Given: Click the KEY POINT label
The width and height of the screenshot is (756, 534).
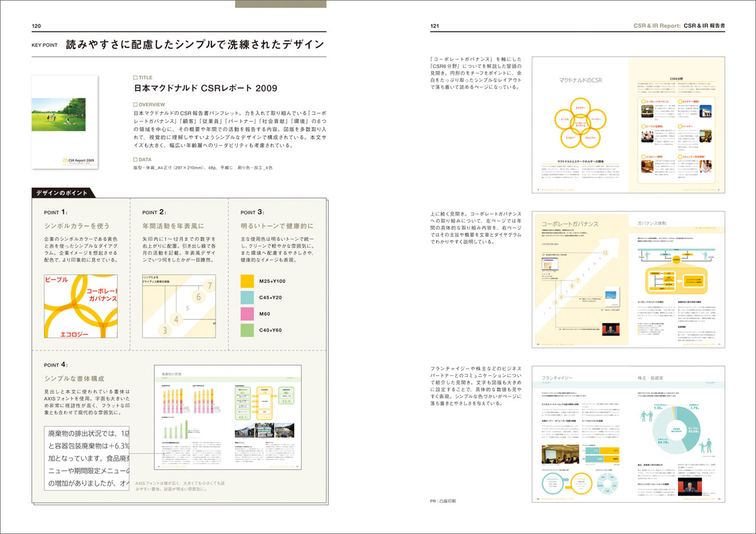Looking at the screenshot, I should coord(44,45).
